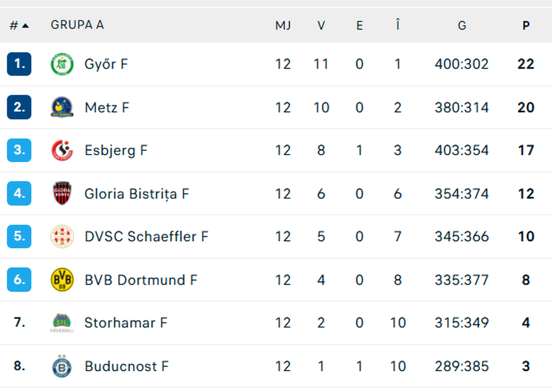Open the Gloria Bistrița F team link
The width and height of the screenshot is (552, 392).
pyautogui.click(x=137, y=194)
